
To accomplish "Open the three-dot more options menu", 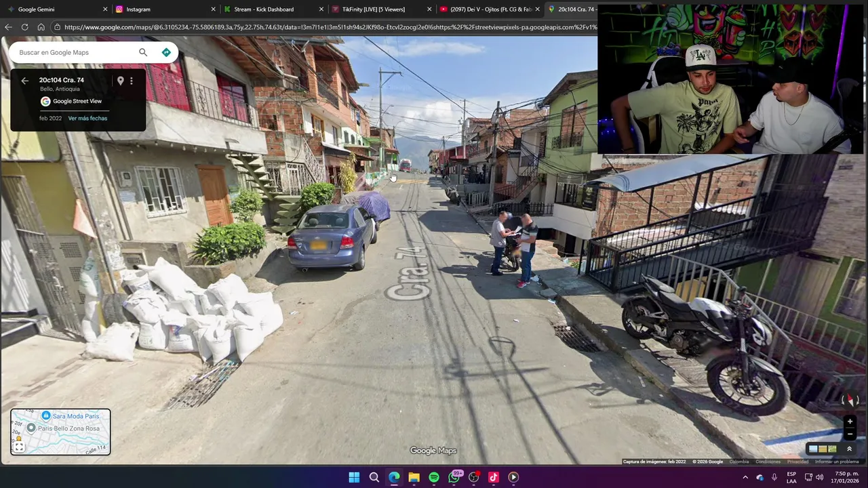I will pyautogui.click(x=132, y=81).
